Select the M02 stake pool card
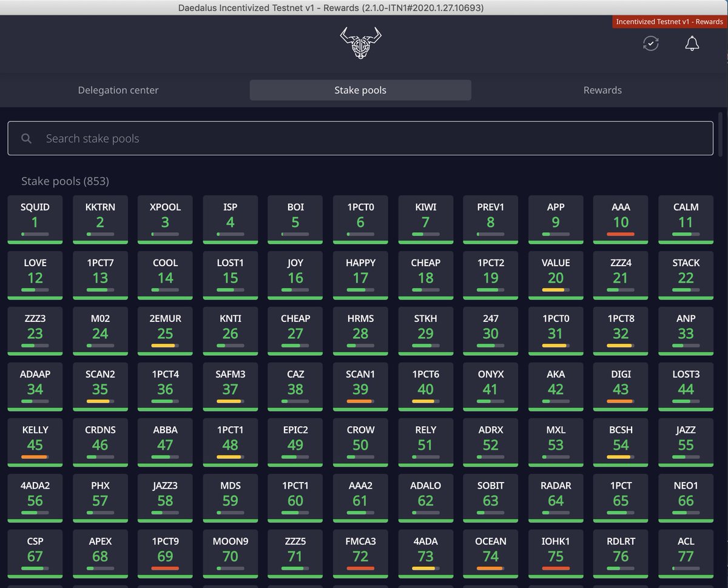The image size is (728, 588). (100, 331)
